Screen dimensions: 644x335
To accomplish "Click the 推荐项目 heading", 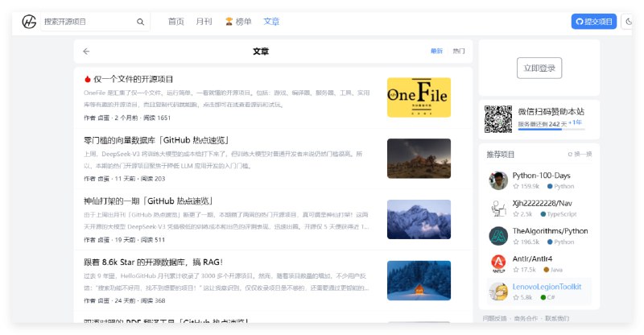I will click(501, 155).
